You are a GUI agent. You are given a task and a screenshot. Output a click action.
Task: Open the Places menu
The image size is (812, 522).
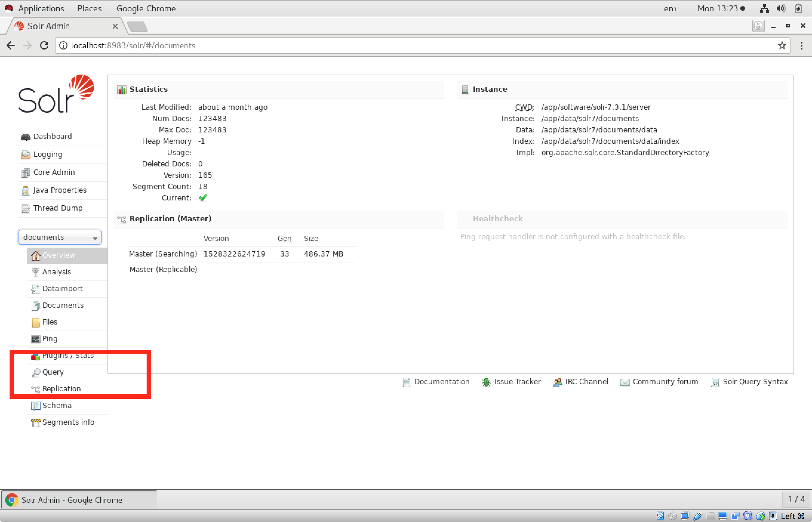click(x=90, y=8)
